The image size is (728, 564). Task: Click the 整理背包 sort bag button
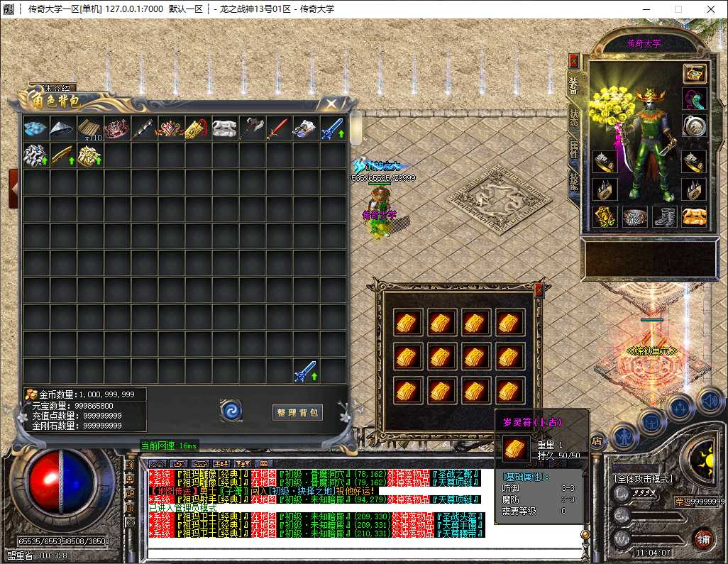click(297, 413)
